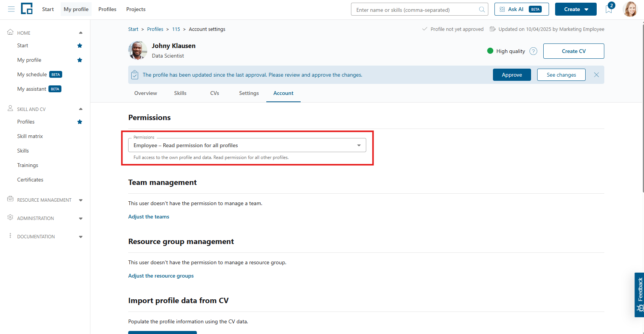Expand the ADMINISTRATION section

80,218
